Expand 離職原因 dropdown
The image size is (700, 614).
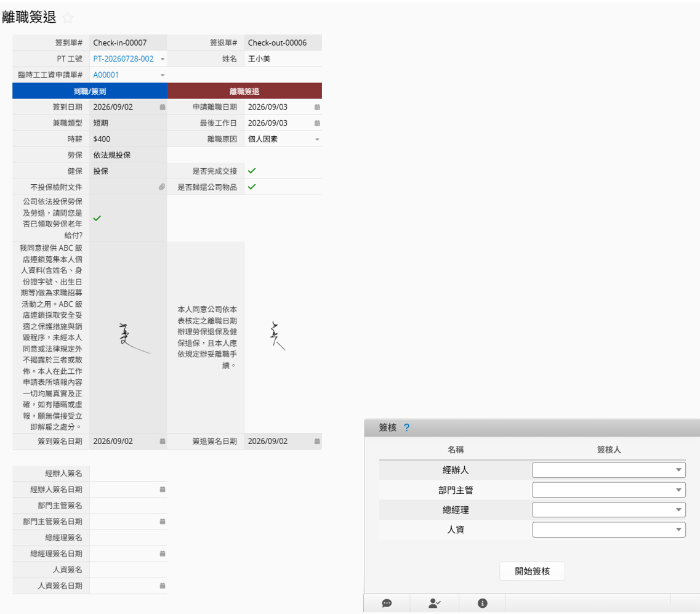[317, 139]
